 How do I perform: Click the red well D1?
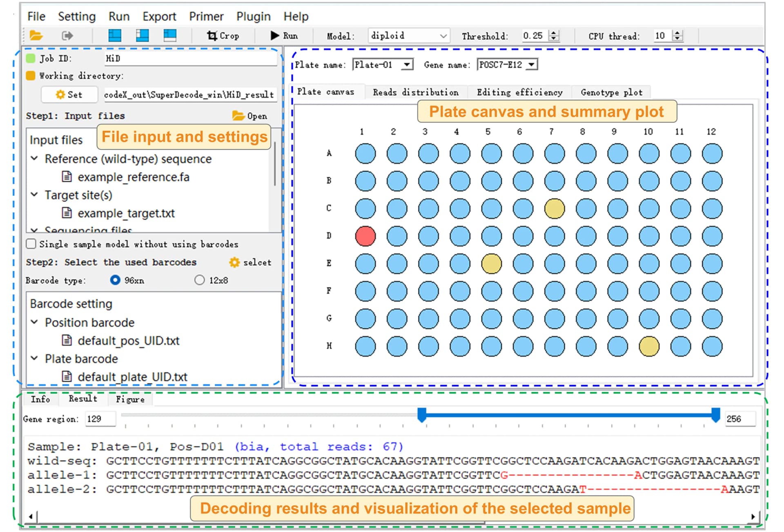coord(365,236)
